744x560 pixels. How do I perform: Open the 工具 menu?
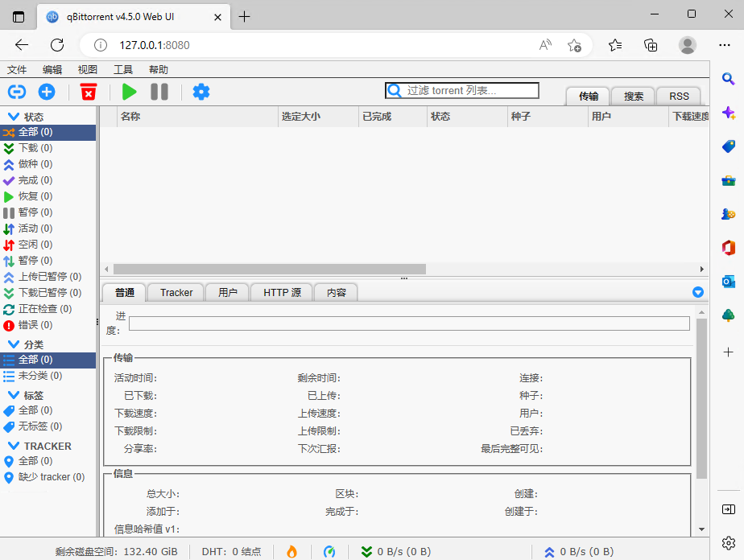123,70
